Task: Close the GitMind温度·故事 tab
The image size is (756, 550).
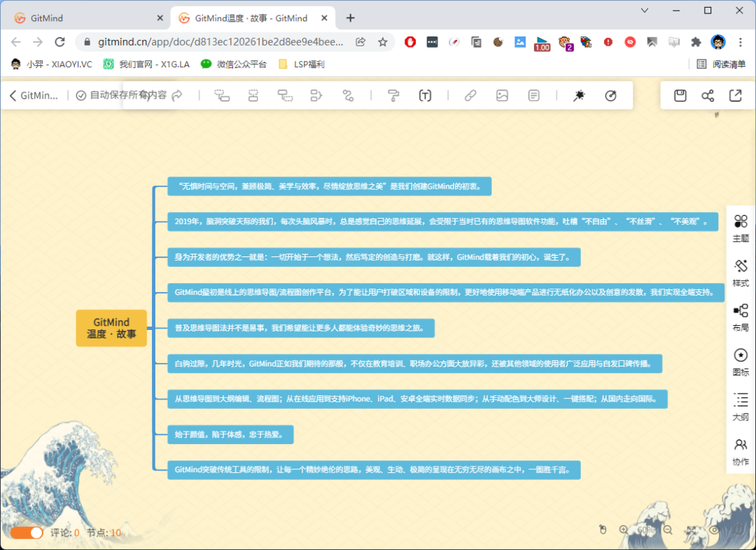Action: 325,18
